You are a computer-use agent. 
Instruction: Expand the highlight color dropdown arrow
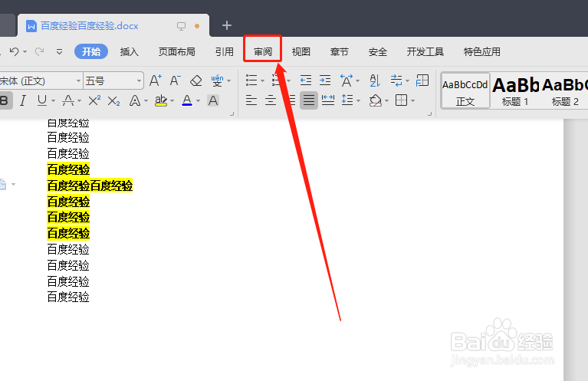(x=172, y=100)
